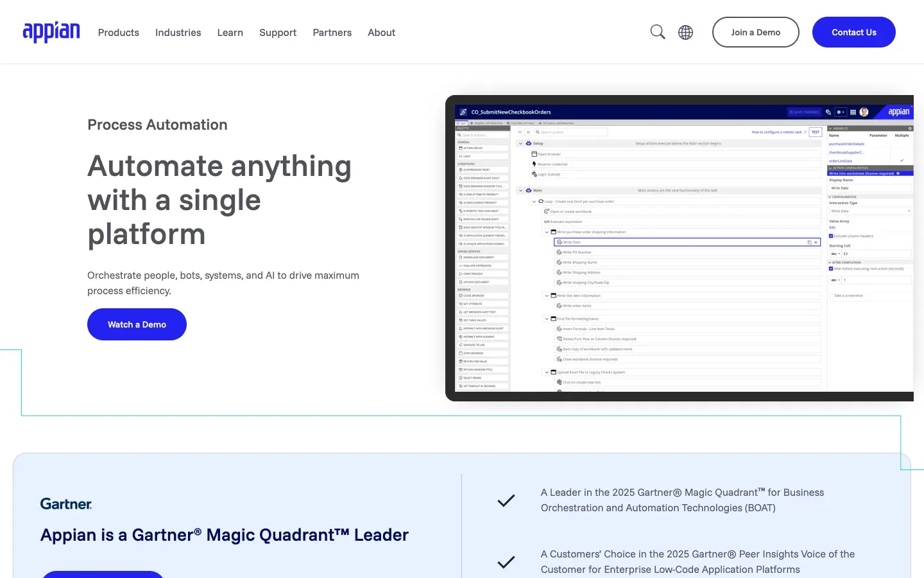Click the nine-dot app grid icon in product screenshot
This screenshot has width=924, height=578.
853,112
